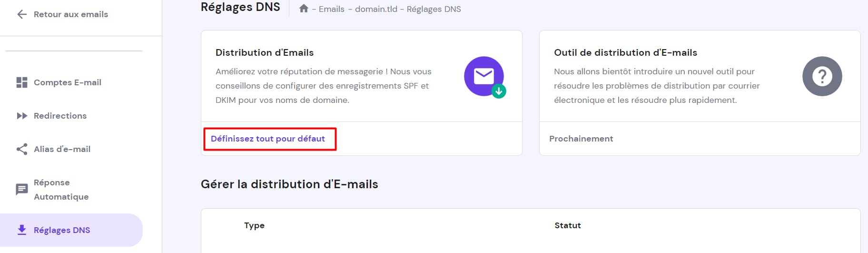The image size is (868, 253).
Task: Click the purple email distribution icon
Action: click(x=484, y=76)
